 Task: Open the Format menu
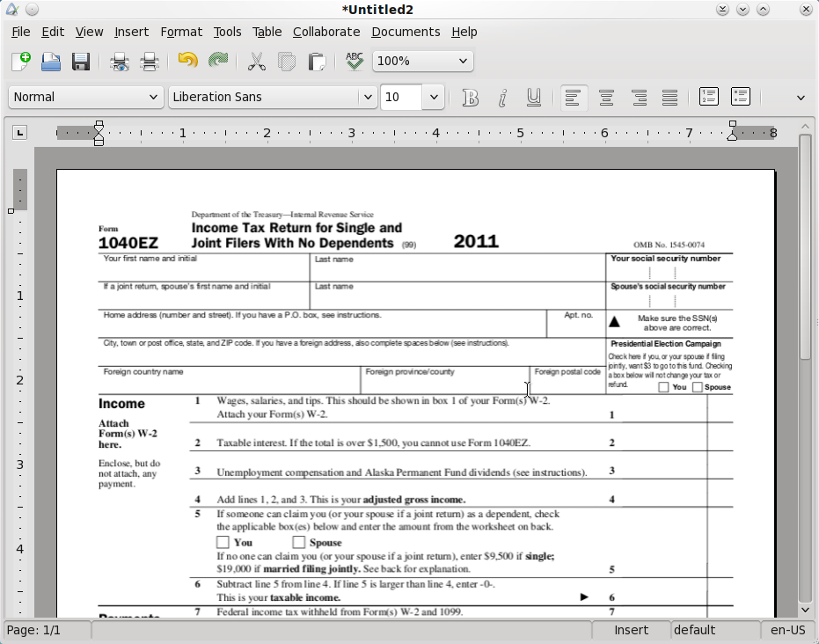[181, 32]
